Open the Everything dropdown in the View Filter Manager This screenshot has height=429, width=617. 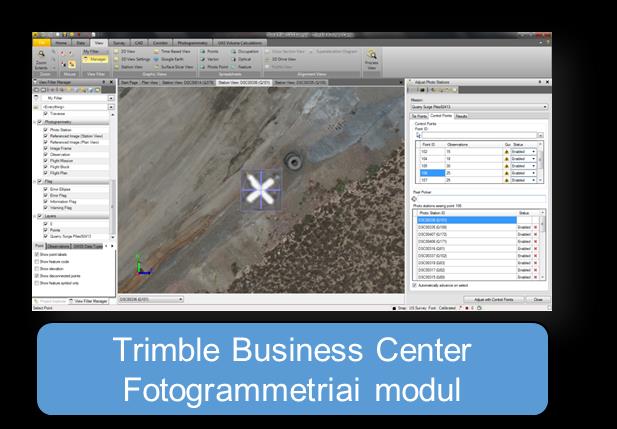click(x=111, y=107)
